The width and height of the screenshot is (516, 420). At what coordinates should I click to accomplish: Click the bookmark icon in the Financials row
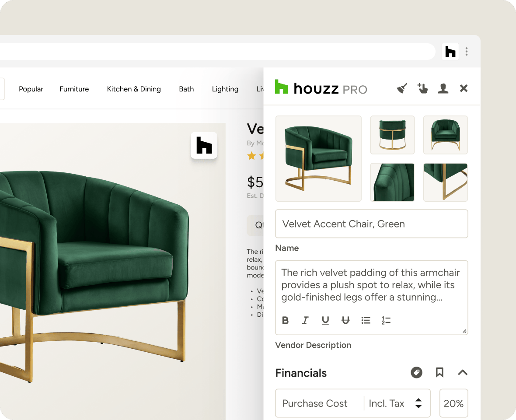point(439,372)
